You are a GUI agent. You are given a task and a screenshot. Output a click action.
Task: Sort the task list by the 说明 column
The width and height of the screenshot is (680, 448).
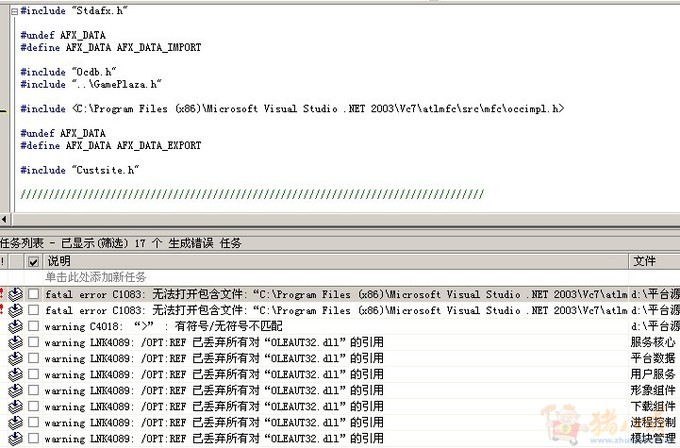click(335, 262)
